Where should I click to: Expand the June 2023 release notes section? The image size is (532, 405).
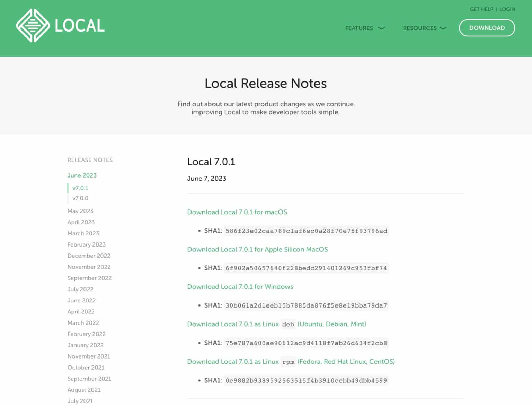82,175
